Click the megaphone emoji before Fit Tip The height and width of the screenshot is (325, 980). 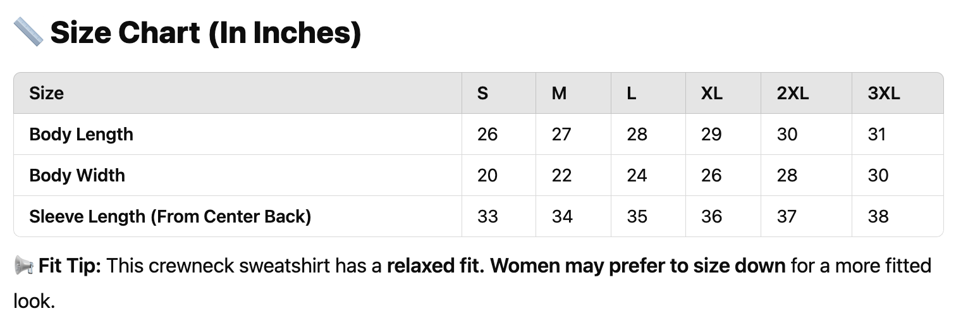24,266
